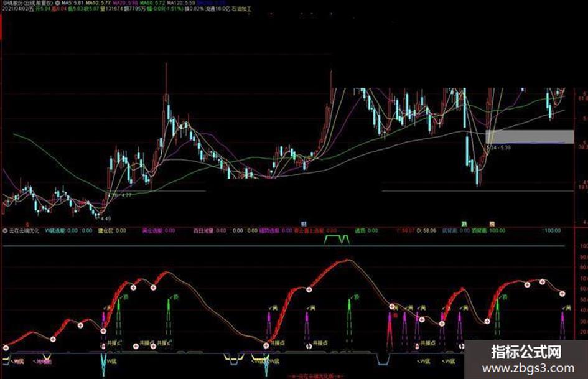The width and height of the screenshot is (588, 379).
Task: Select the MA60: 5.72 moving average label
Action: (x=152, y=2)
